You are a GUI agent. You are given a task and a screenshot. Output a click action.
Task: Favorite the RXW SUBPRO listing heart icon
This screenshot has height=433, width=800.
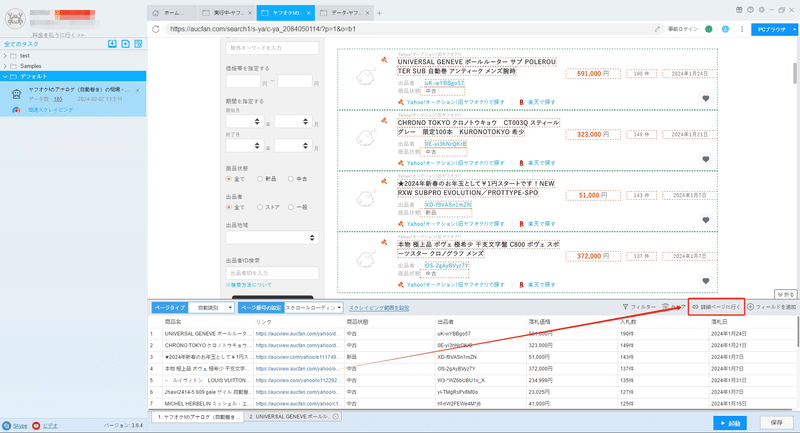706,220
